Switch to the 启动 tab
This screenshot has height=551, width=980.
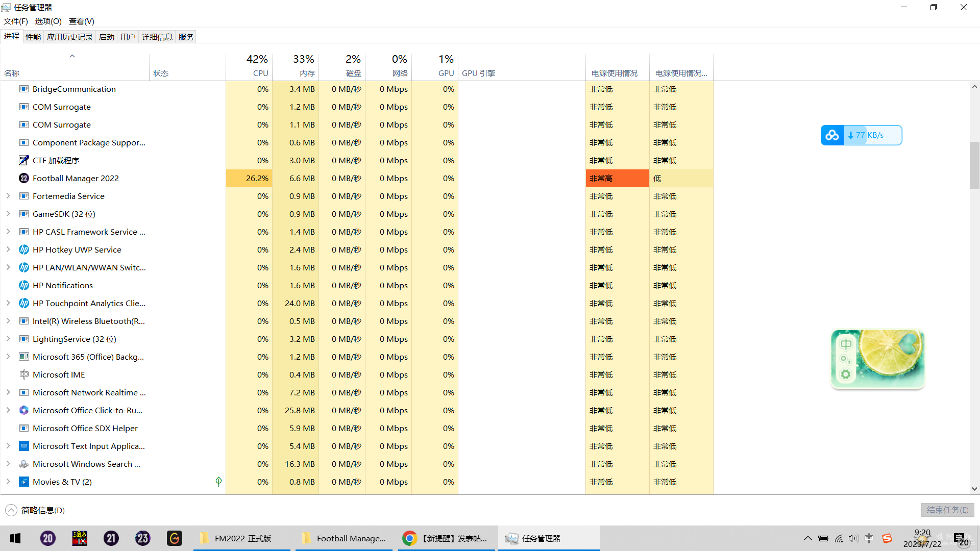tap(107, 37)
